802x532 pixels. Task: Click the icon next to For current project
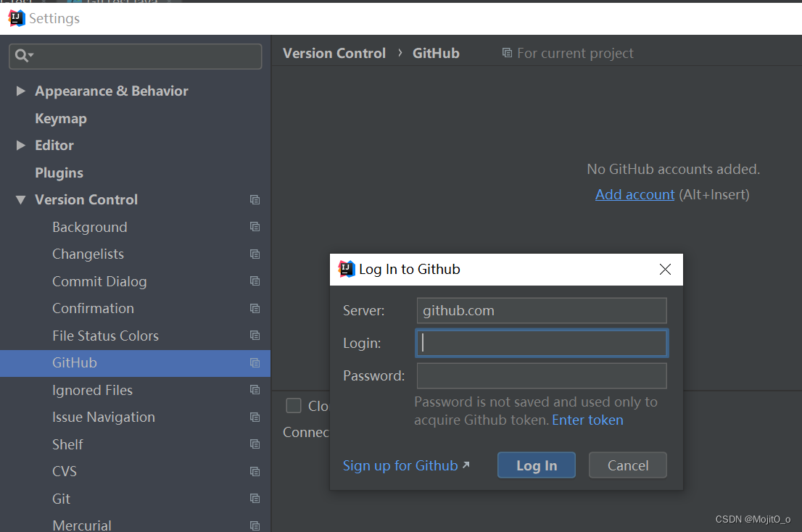point(507,53)
